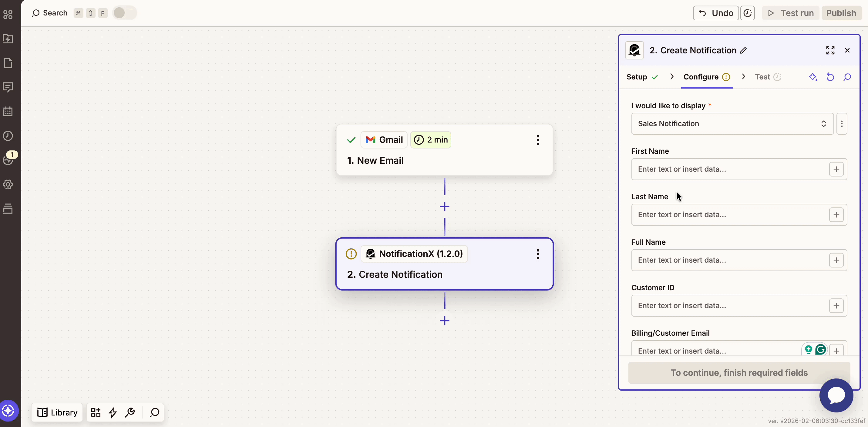The height and width of the screenshot is (427, 868).
Task: Open the 'I would like to display' dropdown
Action: [732, 124]
